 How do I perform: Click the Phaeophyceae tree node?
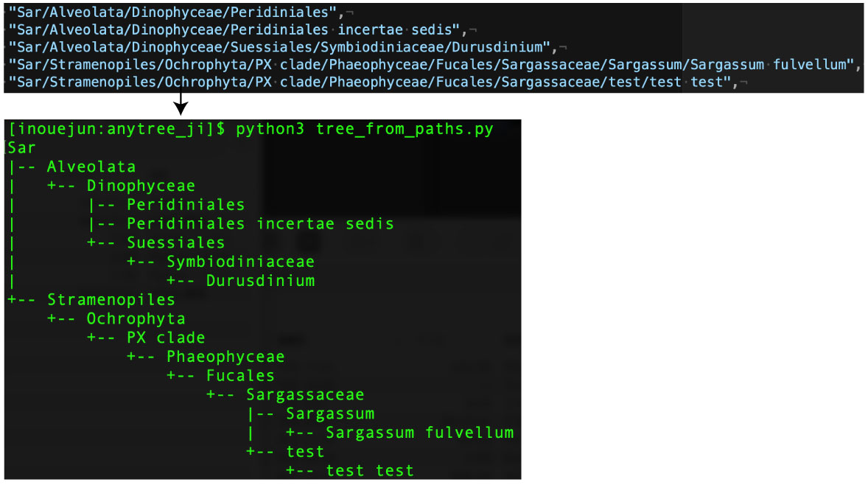[x=225, y=357]
